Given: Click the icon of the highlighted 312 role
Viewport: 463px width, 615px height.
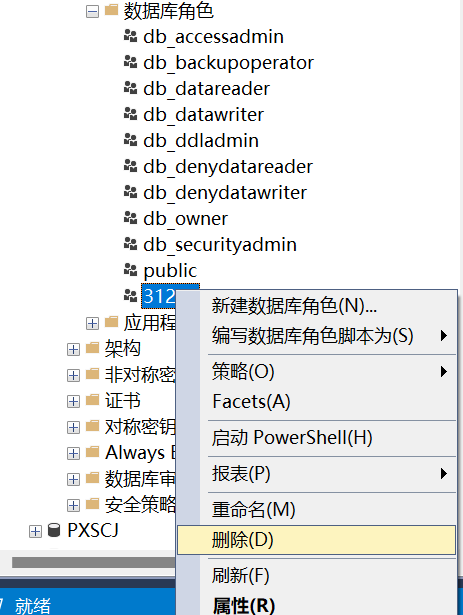Looking at the screenshot, I should point(130,295).
